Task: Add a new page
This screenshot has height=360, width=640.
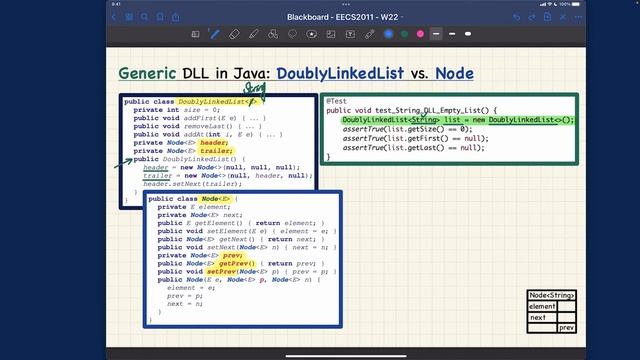Action: click(547, 17)
